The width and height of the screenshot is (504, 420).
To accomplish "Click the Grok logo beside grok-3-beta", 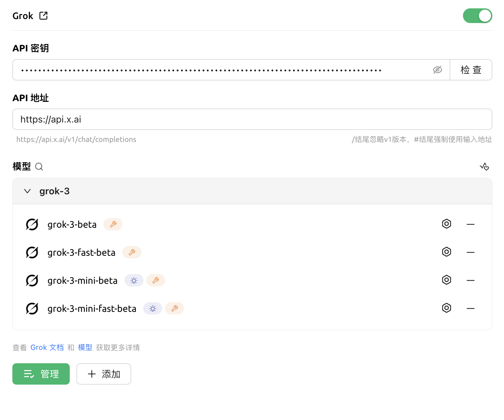I will click(x=32, y=224).
